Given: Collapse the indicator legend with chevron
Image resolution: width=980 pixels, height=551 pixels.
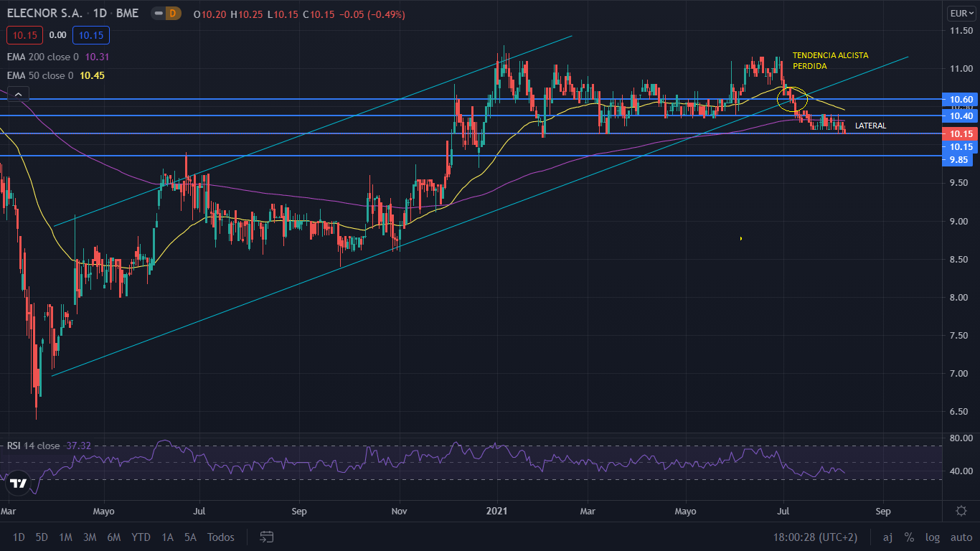Looking at the screenshot, I should point(18,93).
